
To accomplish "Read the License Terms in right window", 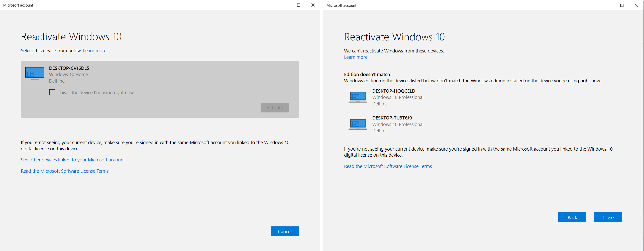I will click(388, 166).
